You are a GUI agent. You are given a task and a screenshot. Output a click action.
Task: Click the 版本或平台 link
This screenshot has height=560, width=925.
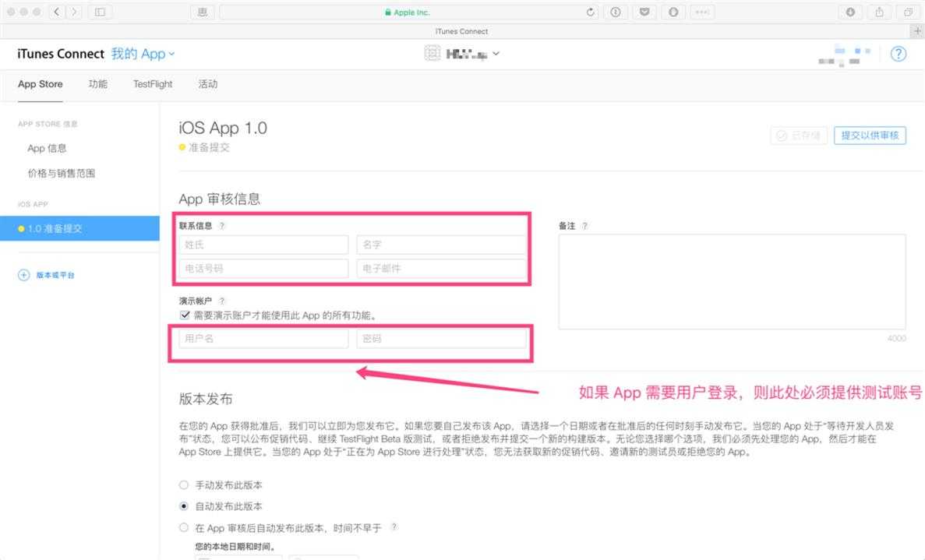(x=55, y=275)
